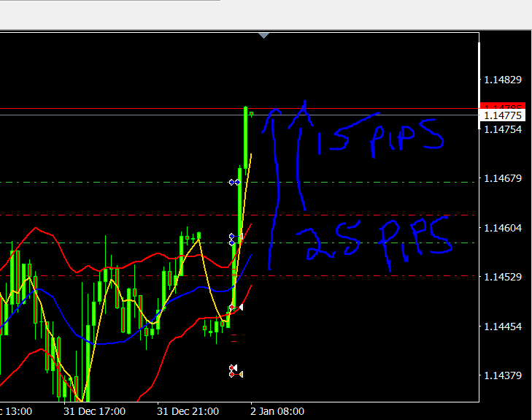Click the 2 Jan 08:00 time axis label
Image resolution: width=532 pixels, height=420 pixels.
point(277,411)
